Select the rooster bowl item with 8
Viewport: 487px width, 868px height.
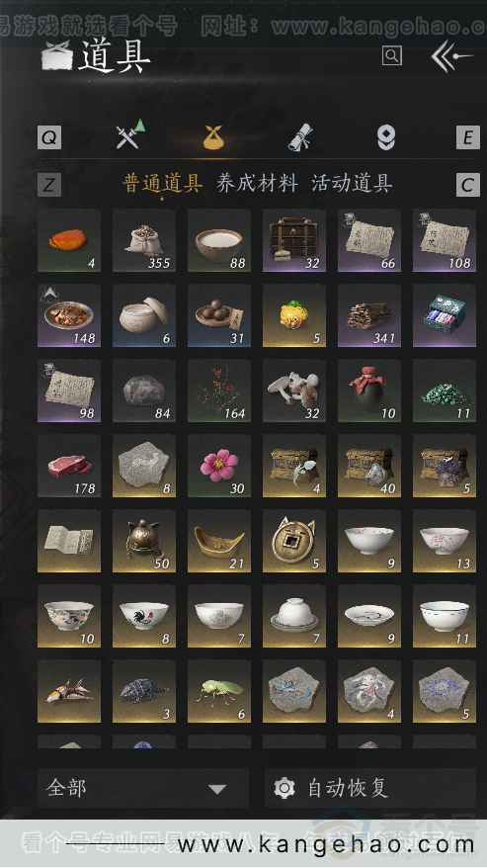click(144, 616)
